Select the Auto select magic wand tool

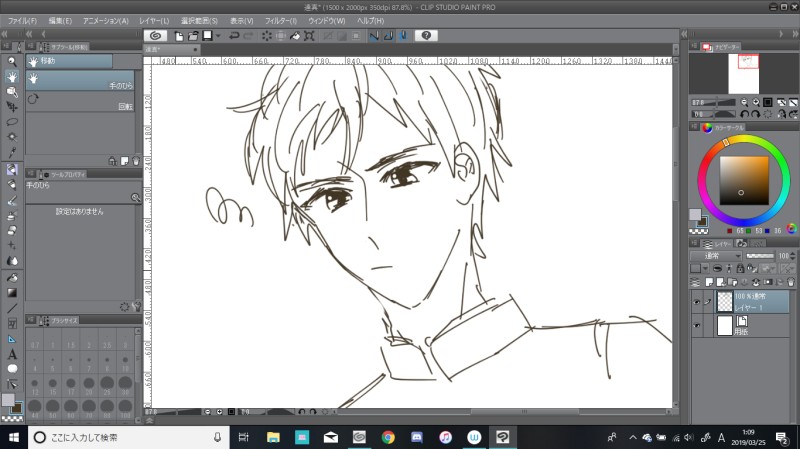(x=12, y=137)
